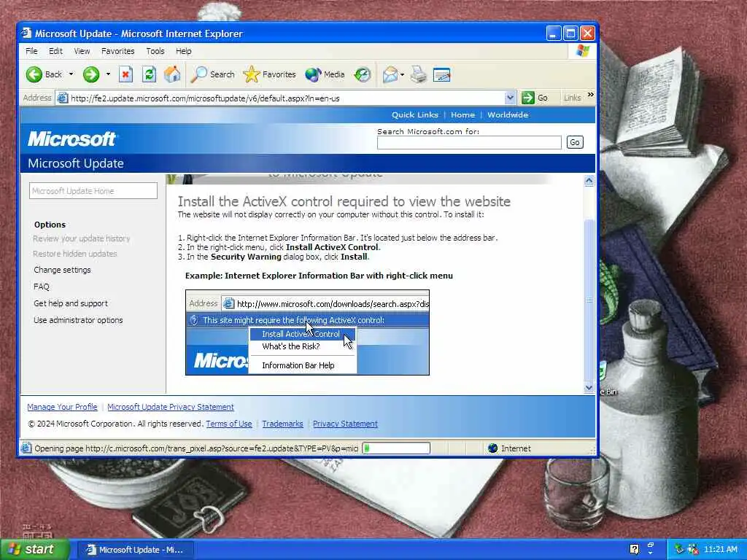Click the taskbar help question icon

pos(634,550)
